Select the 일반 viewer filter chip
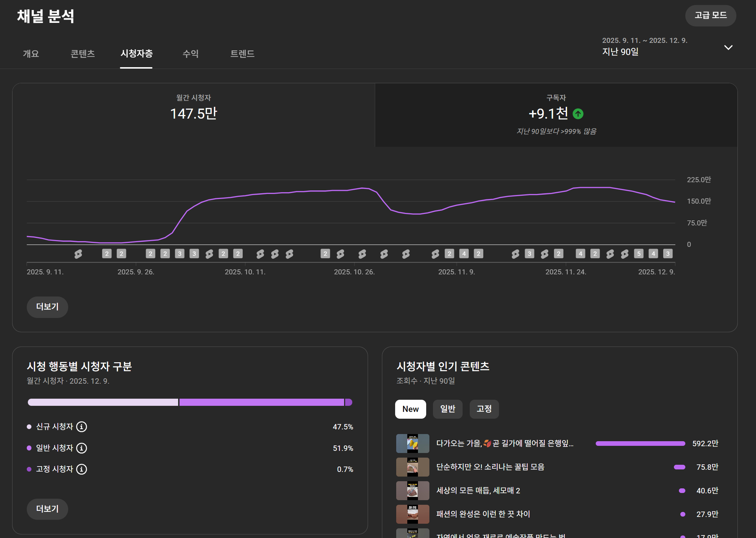Image resolution: width=756 pixels, height=538 pixels. point(448,409)
